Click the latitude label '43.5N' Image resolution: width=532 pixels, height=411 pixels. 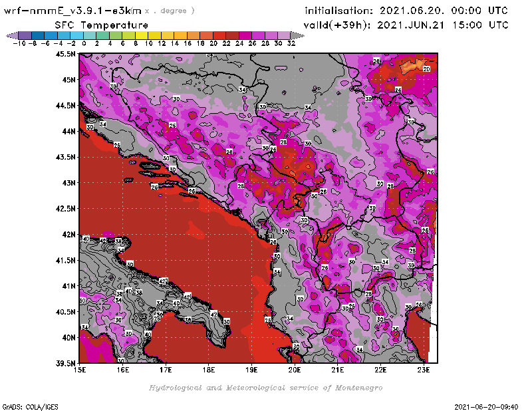coord(66,157)
